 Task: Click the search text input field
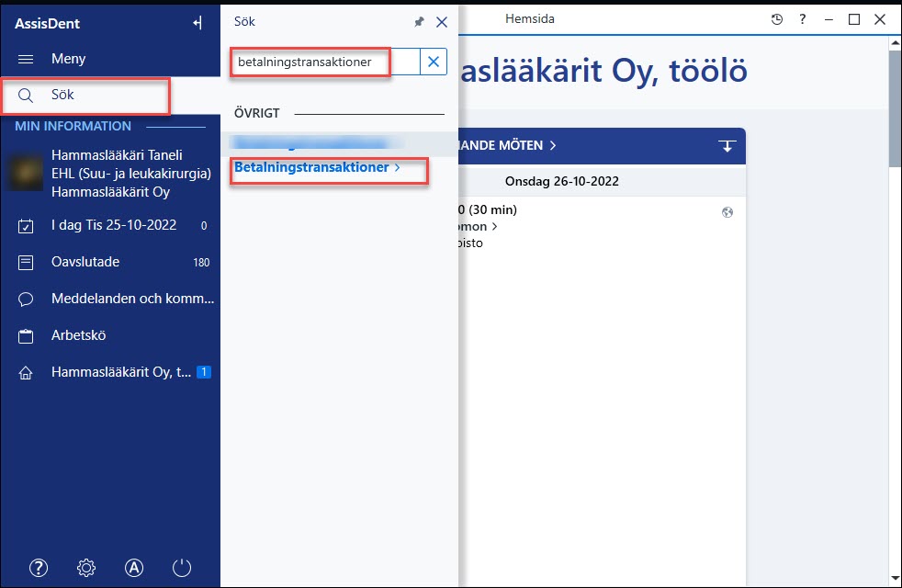(325, 62)
